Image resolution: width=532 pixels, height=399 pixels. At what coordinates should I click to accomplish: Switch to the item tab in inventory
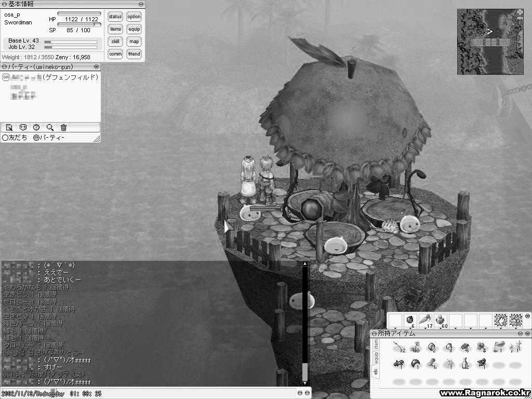[x=376, y=344]
